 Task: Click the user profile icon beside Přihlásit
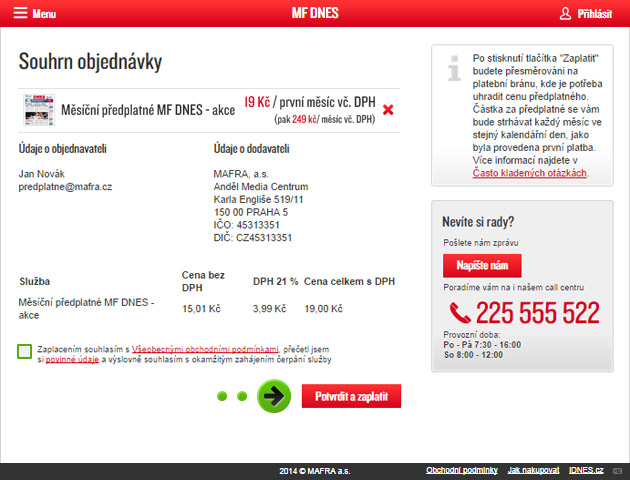(565, 13)
